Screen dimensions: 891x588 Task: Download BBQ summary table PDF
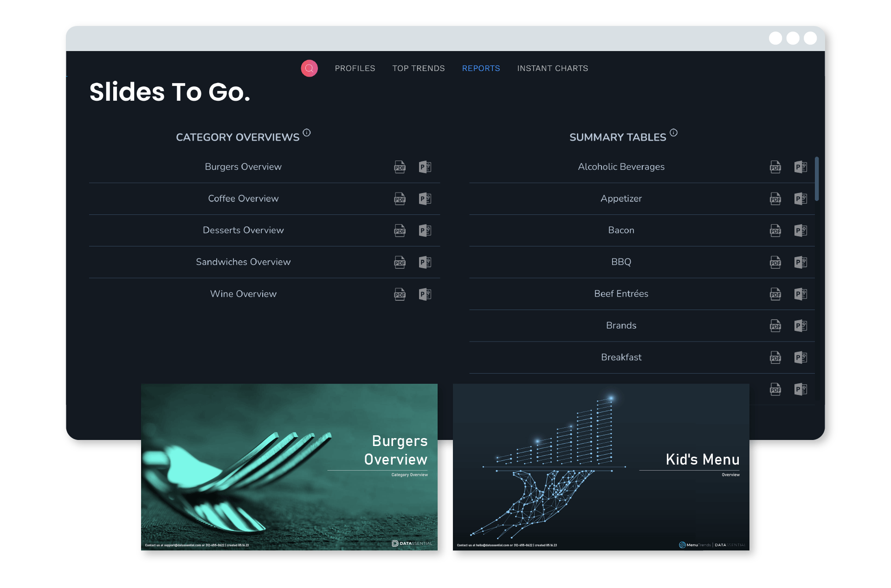tap(775, 262)
